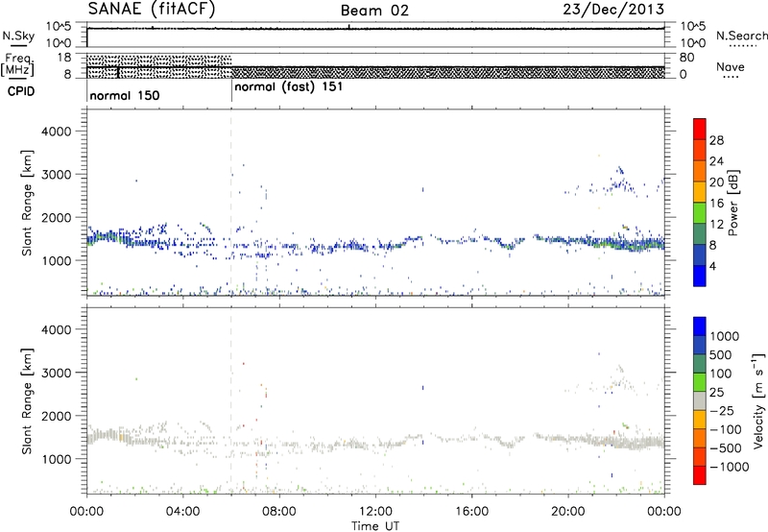Click the -1000 label on the velocity colorbar
The image size is (768, 532).
click(730, 467)
